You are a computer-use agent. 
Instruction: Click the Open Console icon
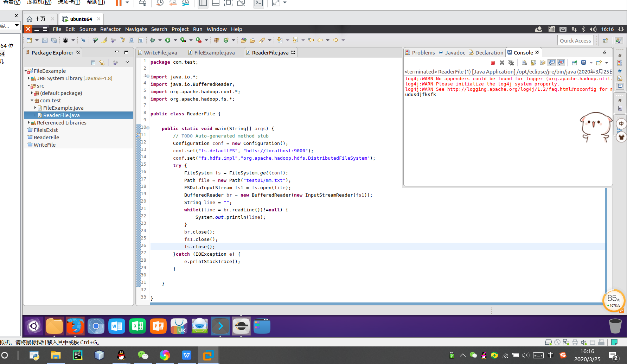[x=599, y=63]
